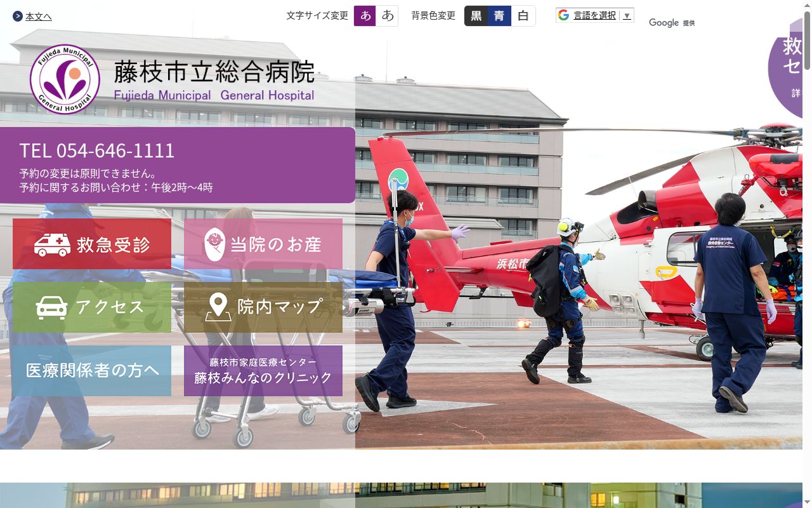Click the Google G icon in language selector
The height and width of the screenshot is (508, 812).
[563, 15]
